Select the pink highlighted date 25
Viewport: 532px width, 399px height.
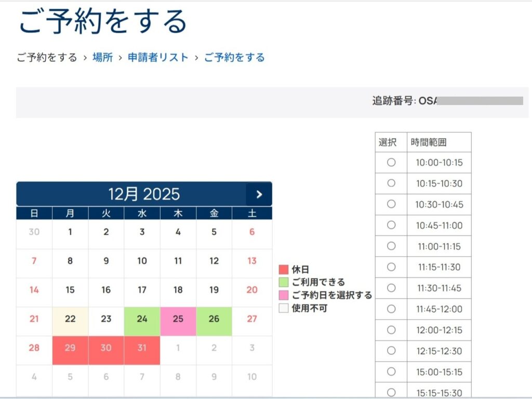[x=178, y=319]
